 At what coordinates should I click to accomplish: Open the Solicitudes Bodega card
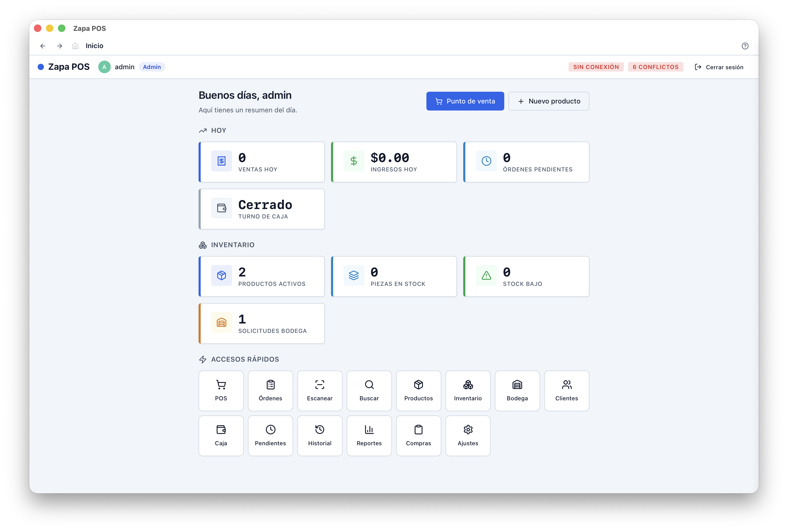pos(262,323)
